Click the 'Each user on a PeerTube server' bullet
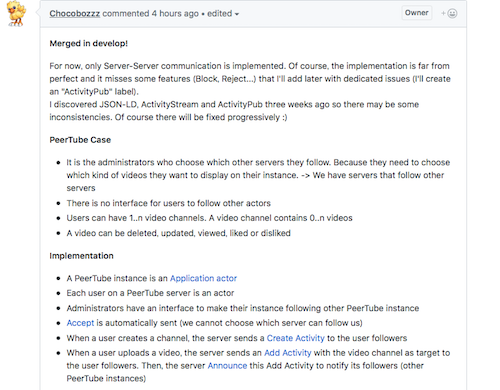Viewport: 500px width, 390px height. [150, 293]
